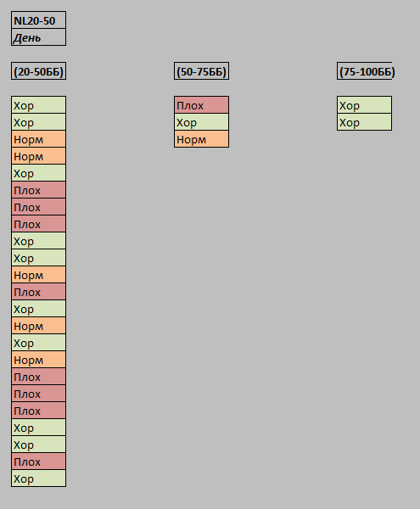Viewport: 420px width, 509px height.
Task: Select the (50-75ББ) column header
Action: [202, 71]
